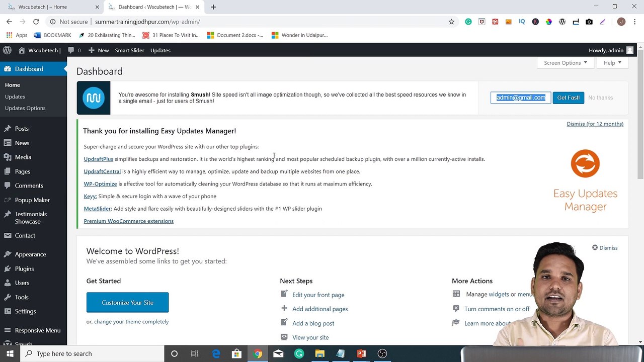The image size is (644, 362).
Task: Open a new browser tab
Action: pyautogui.click(x=213, y=7)
